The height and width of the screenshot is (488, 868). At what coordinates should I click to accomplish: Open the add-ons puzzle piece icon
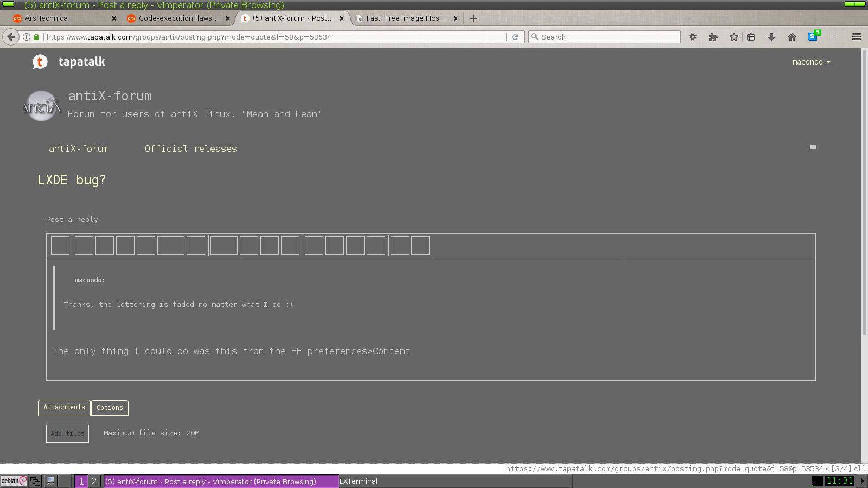(713, 37)
